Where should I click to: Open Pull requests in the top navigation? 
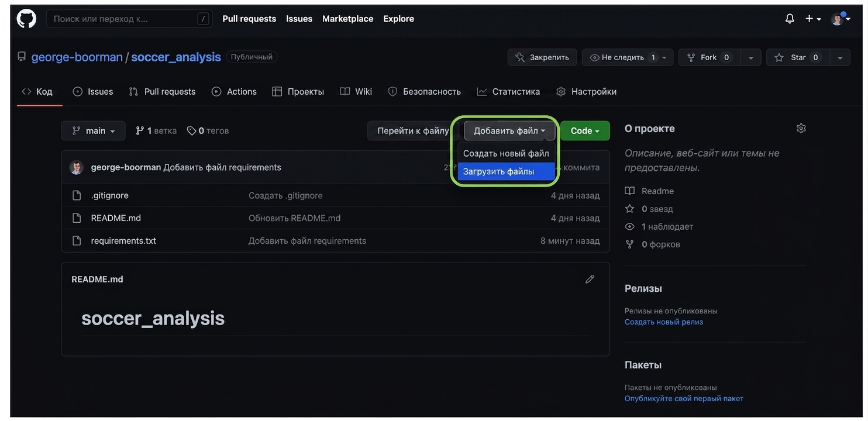coord(249,19)
